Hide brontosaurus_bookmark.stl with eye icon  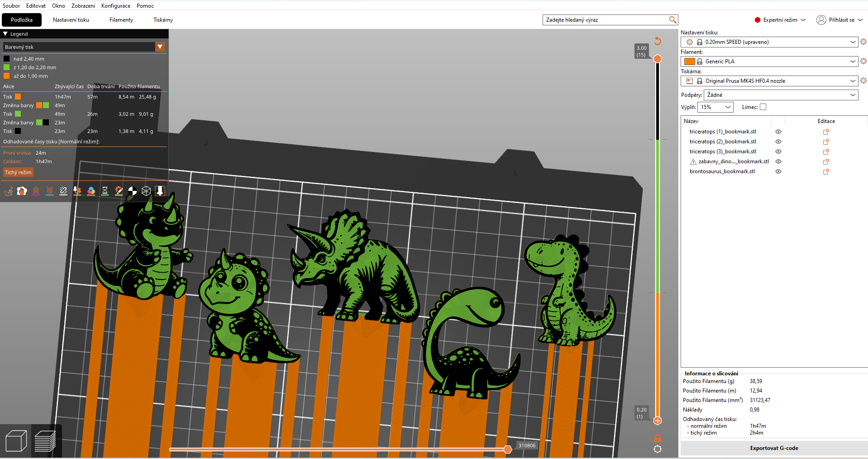coord(778,171)
